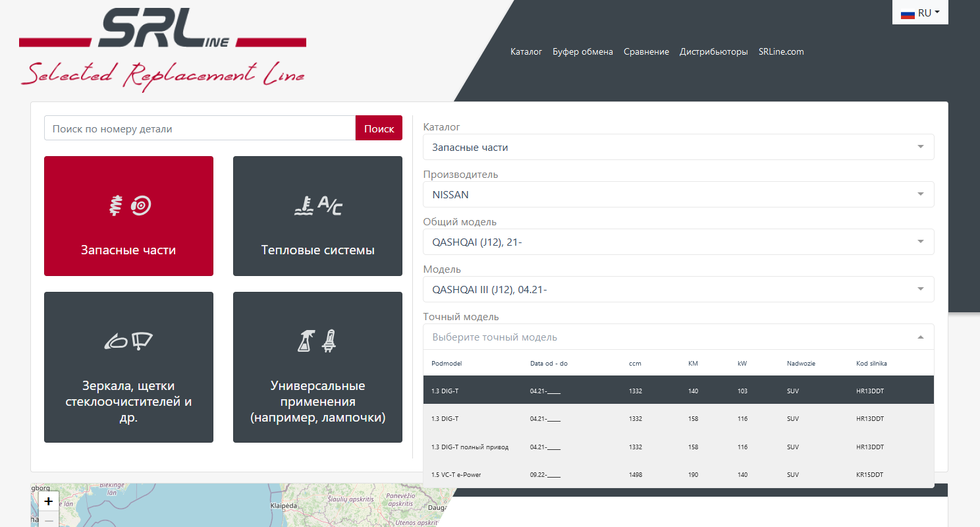Screen dimensions: 980x527
Task: Follow the SRLine.com link
Action: point(781,51)
